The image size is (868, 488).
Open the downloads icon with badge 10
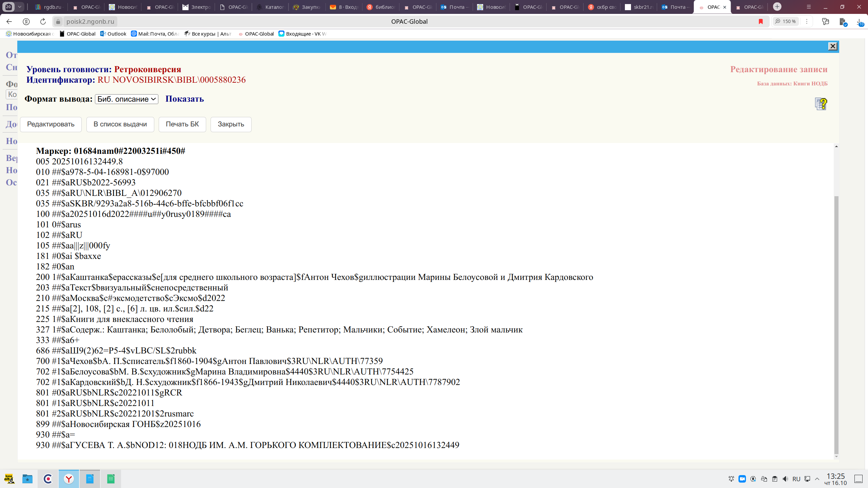pos(860,22)
